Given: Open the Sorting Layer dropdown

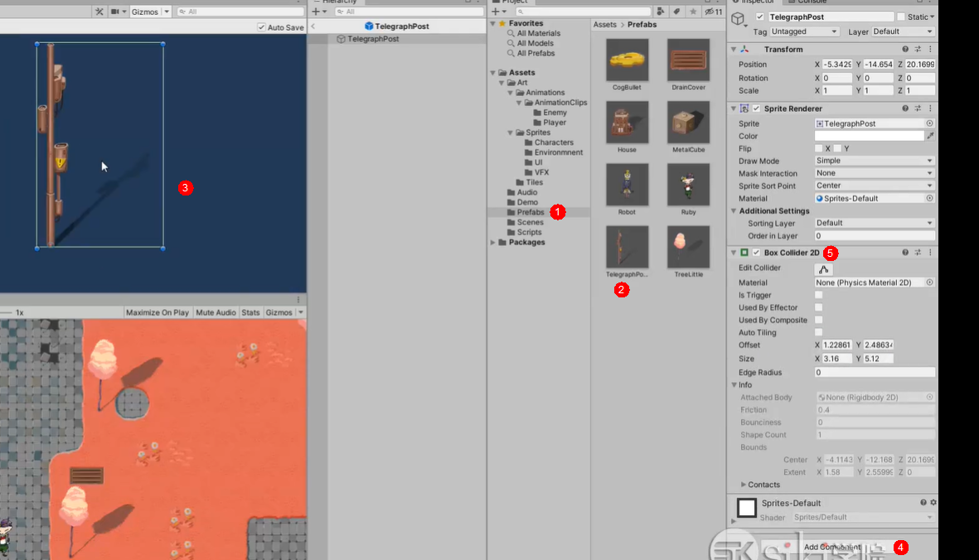Looking at the screenshot, I should [x=874, y=223].
